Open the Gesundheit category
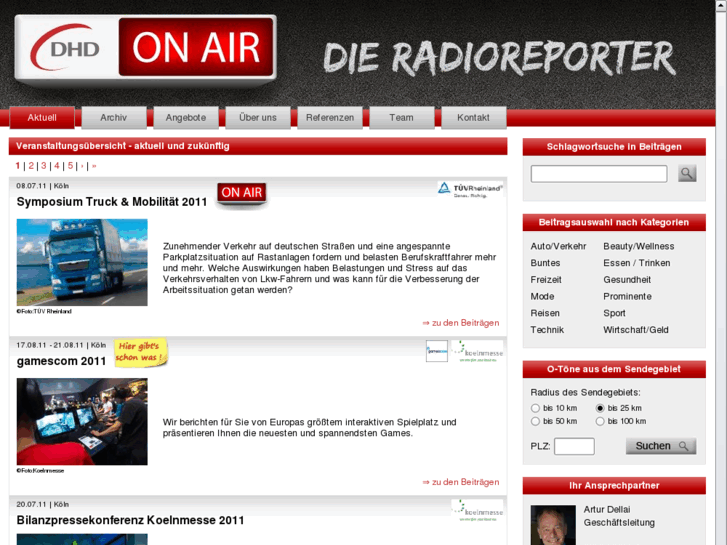Screen dimensions: 727x545 pyautogui.click(x=627, y=280)
